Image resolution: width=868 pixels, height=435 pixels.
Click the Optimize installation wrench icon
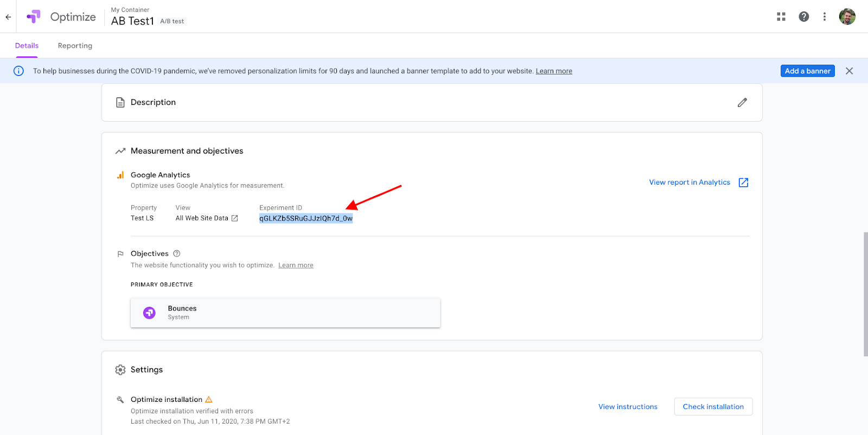pos(120,400)
